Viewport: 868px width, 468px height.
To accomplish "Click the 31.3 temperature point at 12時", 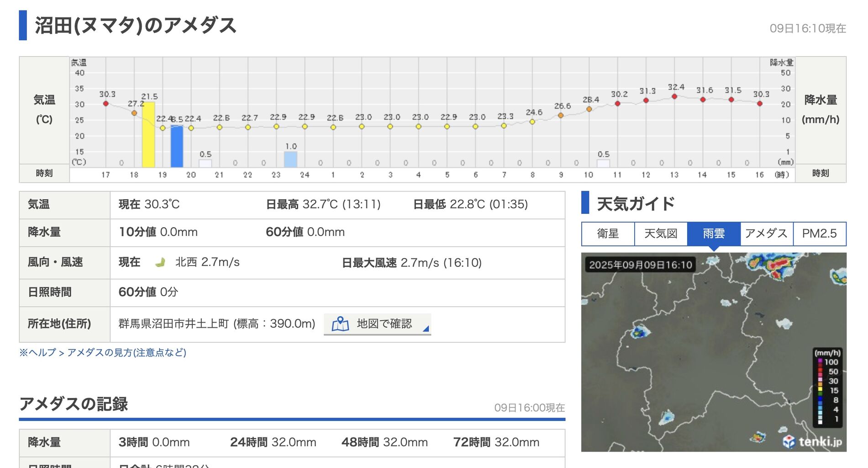I will pos(646,100).
